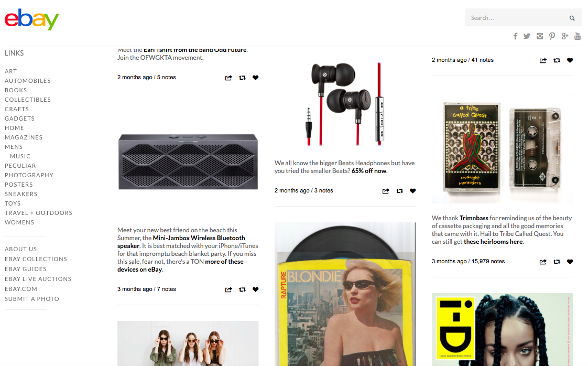Follow the '65% off now' link
This screenshot has height=366, width=588.
click(369, 171)
